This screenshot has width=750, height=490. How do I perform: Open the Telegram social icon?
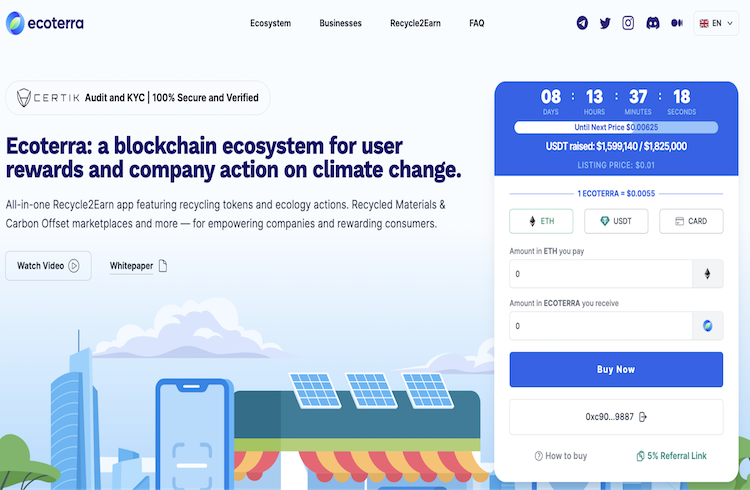pyautogui.click(x=582, y=23)
